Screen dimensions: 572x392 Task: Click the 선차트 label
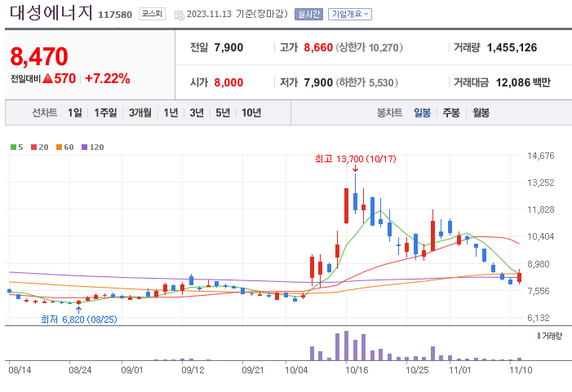click(45, 112)
